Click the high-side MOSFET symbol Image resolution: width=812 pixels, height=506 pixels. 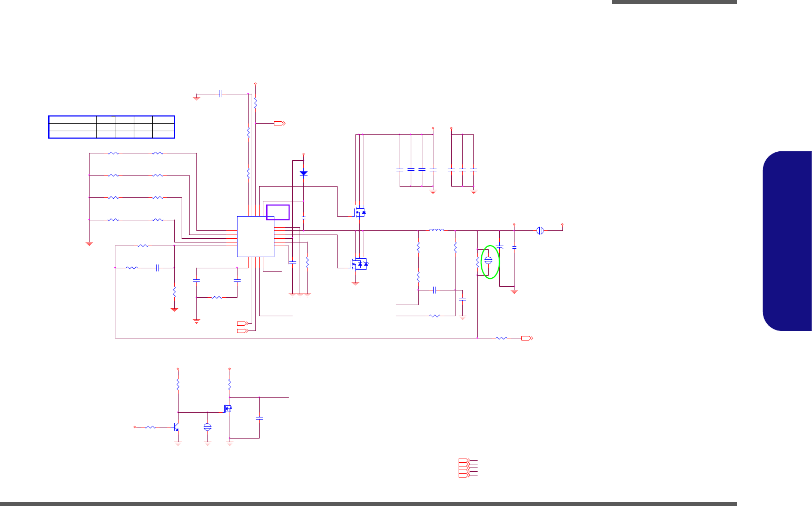[360, 212]
